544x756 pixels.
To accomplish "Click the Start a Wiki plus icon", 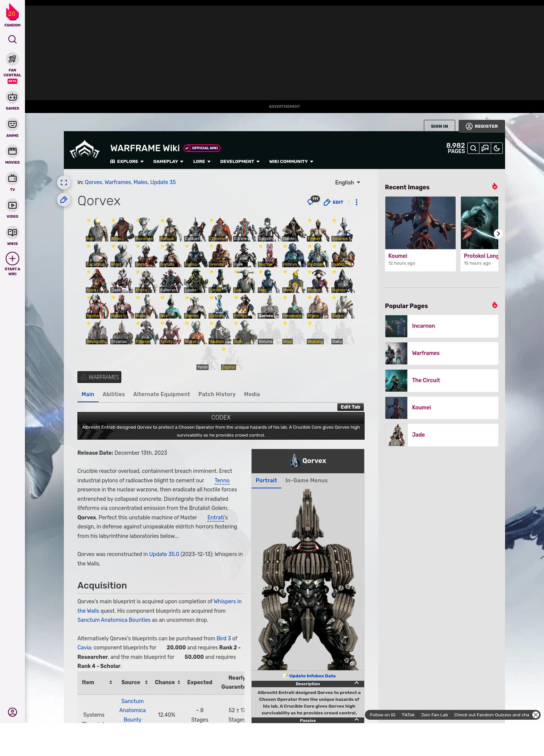I will click(12, 259).
